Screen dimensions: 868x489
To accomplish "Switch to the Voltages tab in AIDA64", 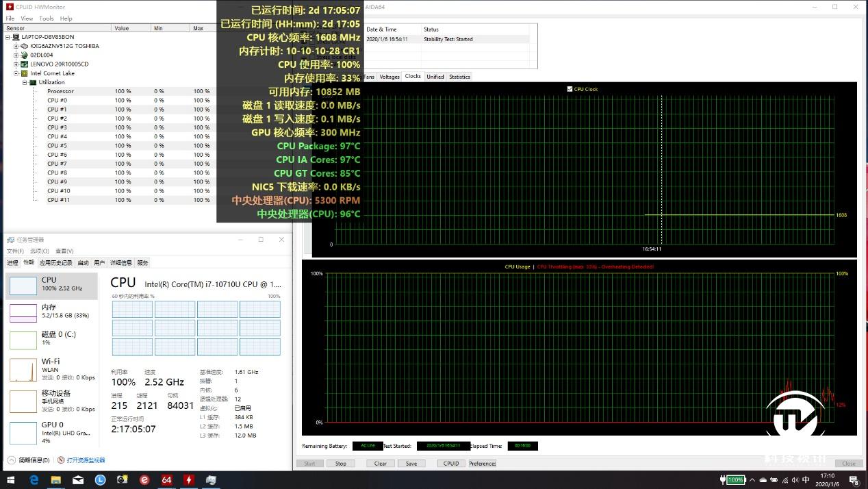I will [389, 77].
